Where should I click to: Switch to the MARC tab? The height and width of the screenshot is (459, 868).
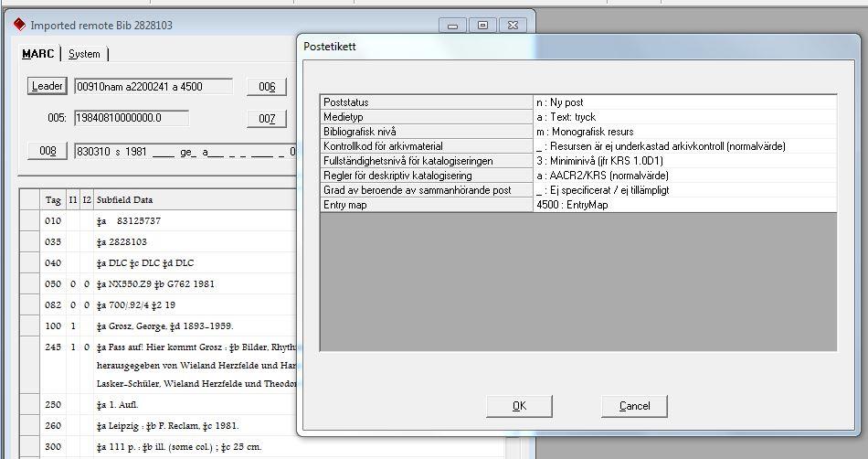[x=38, y=54]
